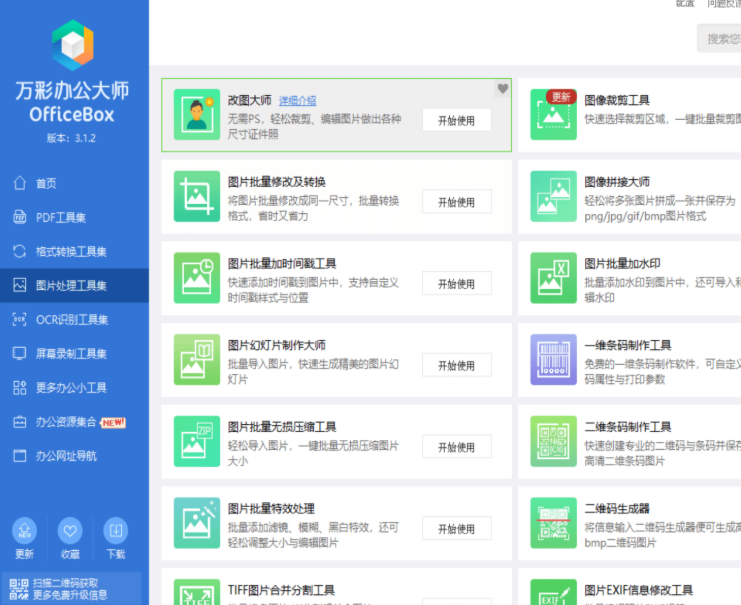Open 图片幻灯片制作大师 icon
This screenshot has width=741, height=605.
[x=197, y=360]
